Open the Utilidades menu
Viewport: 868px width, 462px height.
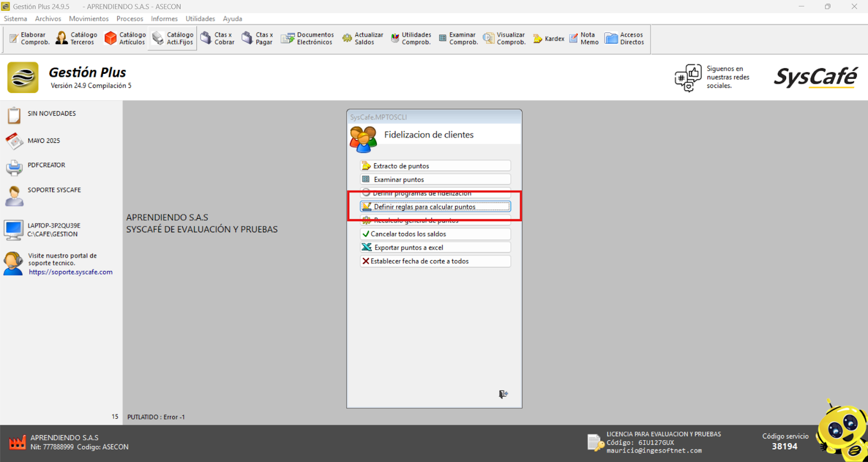(x=200, y=18)
